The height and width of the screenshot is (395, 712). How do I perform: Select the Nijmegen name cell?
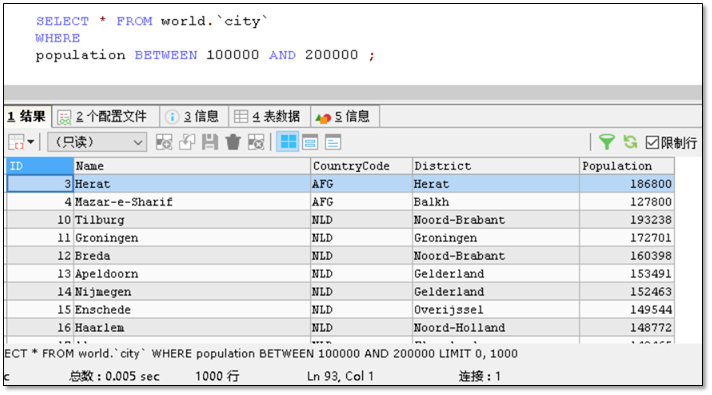192,291
